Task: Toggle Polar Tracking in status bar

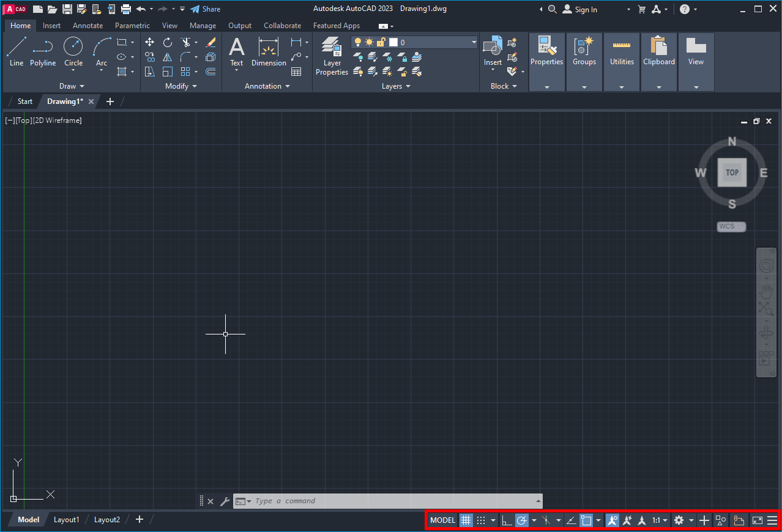Action: tap(522, 520)
